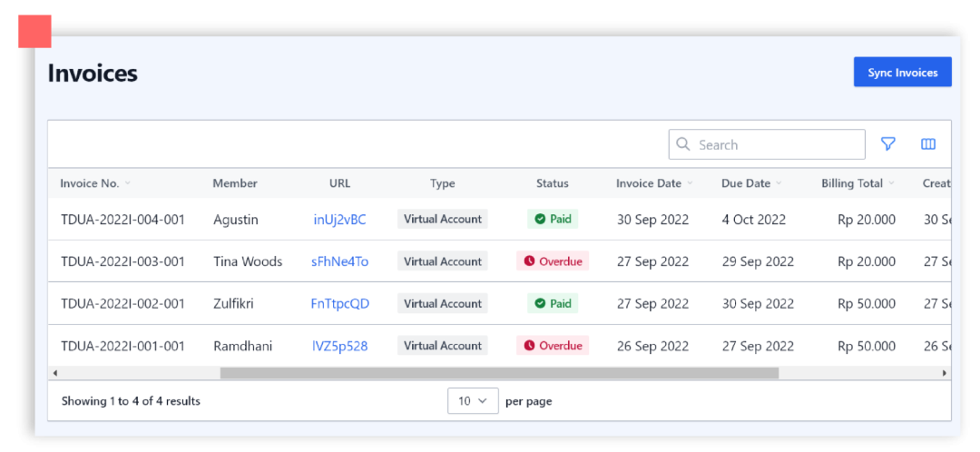Click the Paid status badge for Agustin

coord(553,220)
